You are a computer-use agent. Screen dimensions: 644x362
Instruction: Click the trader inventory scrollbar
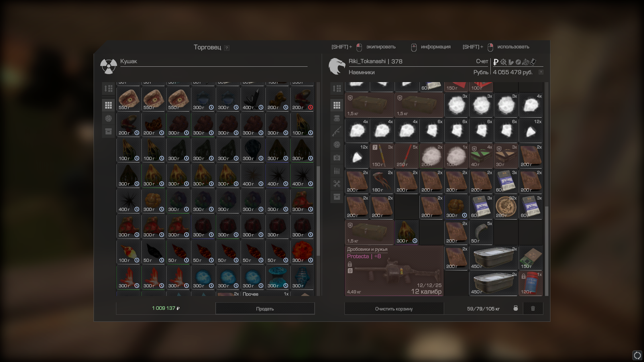click(x=318, y=211)
